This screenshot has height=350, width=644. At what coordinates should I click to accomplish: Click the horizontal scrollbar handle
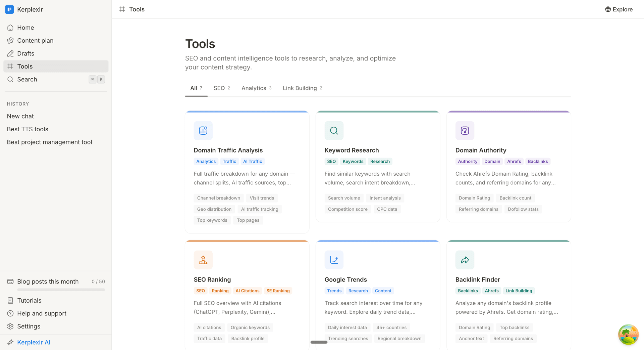tap(318, 342)
